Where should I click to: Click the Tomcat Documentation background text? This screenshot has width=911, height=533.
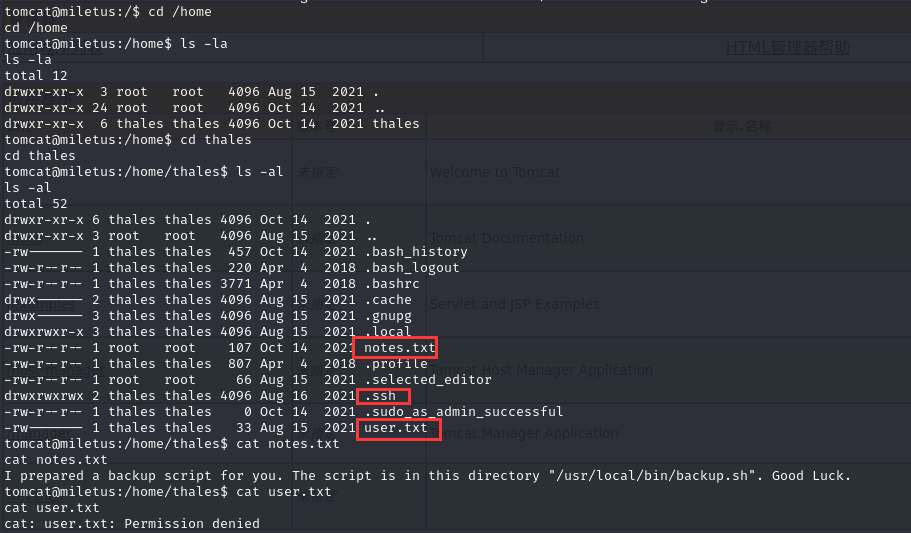(x=507, y=238)
